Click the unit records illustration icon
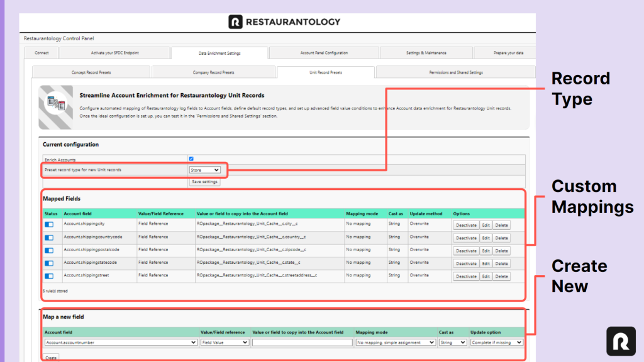 [x=56, y=108]
